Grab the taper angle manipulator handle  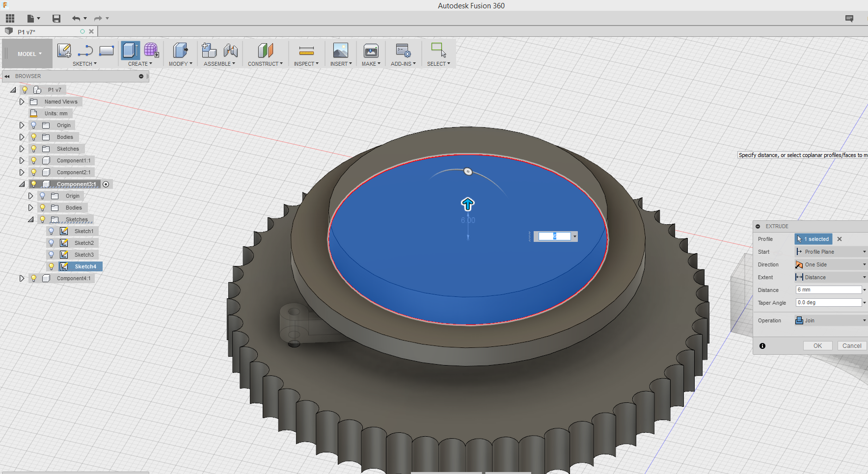point(468,172)
